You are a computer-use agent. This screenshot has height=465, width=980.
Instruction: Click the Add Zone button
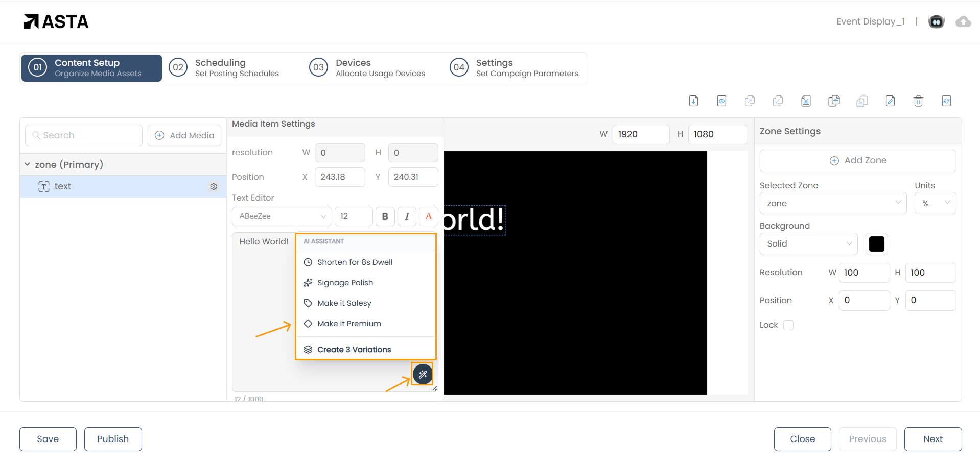(x=858, y=160)
